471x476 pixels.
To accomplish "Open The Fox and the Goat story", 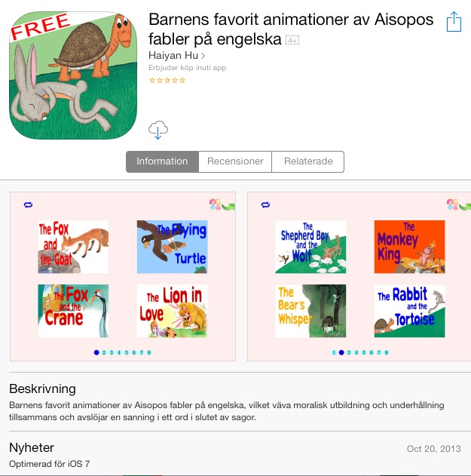I will (73, 247).
